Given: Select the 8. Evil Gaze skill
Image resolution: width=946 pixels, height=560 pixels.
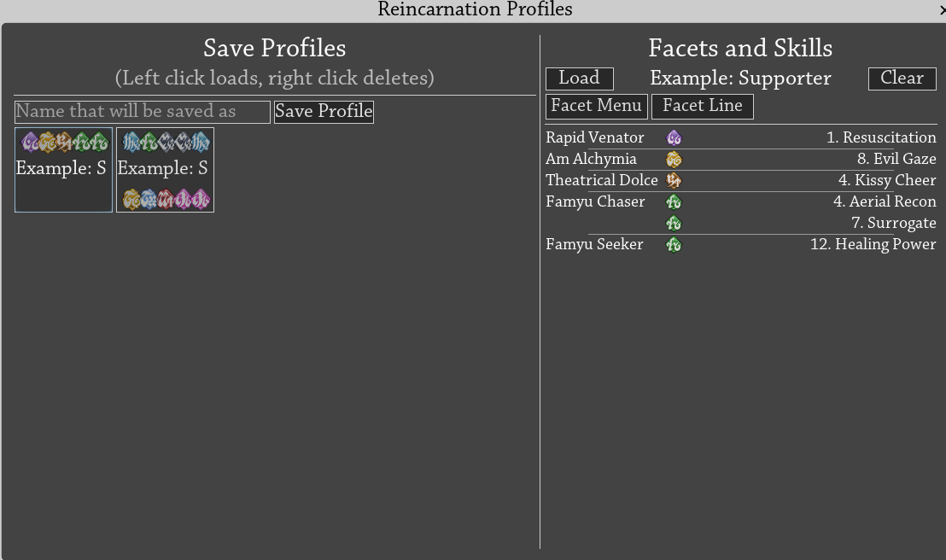Looking at the screenshot, I should pyautogui.click(x=896, y=159).
